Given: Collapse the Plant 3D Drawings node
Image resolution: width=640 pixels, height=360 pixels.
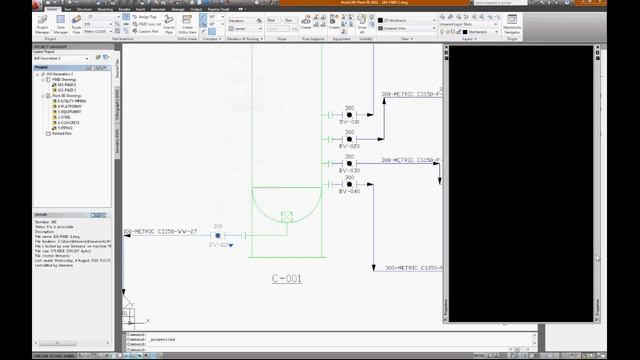Looking at the screenshot, I should (x=43, y=96).
